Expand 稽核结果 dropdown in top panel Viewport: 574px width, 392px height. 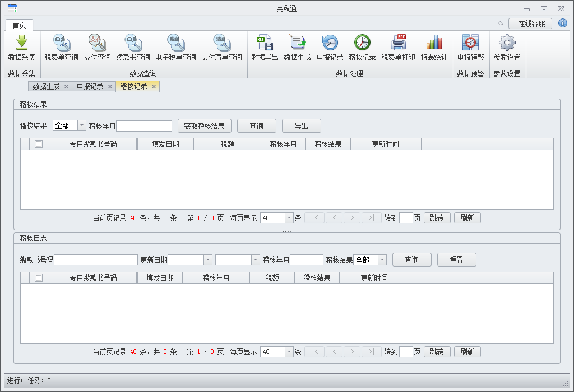pos(82,126)
